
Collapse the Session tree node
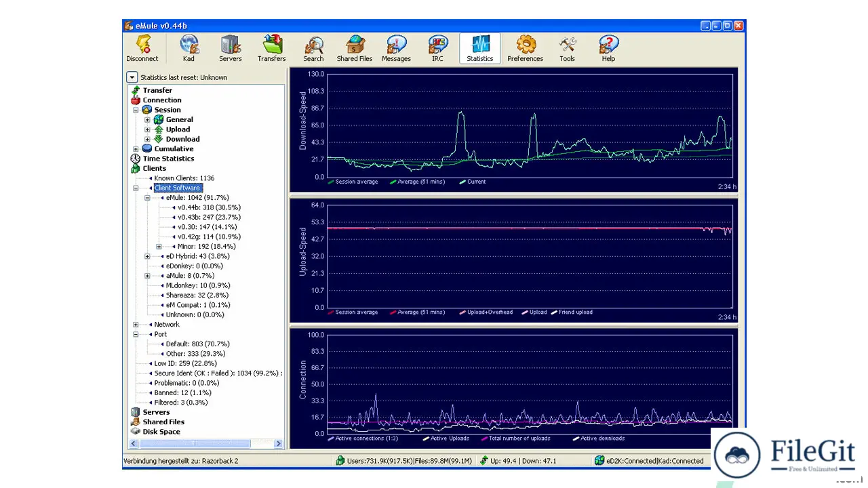pos(136,110)
